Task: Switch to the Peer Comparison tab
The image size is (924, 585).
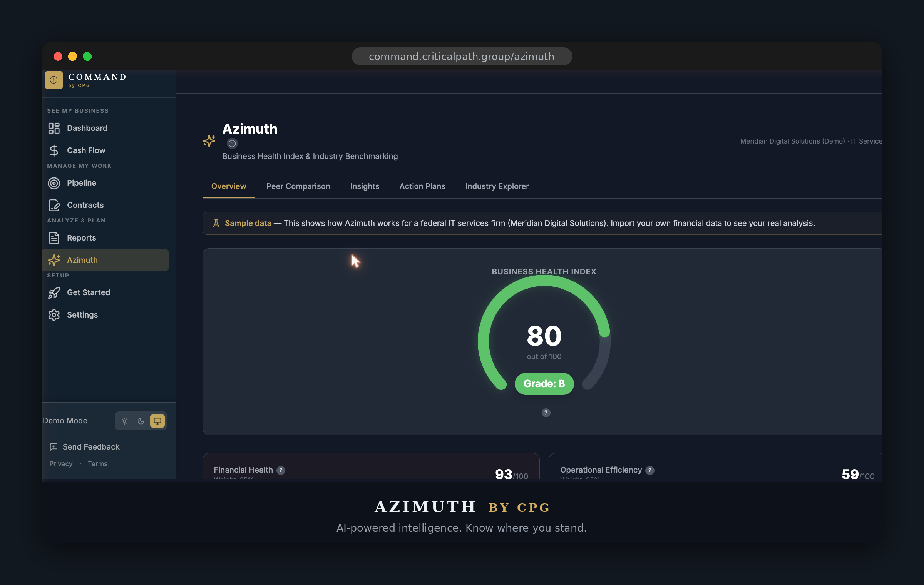Action: tap(298, 186)
